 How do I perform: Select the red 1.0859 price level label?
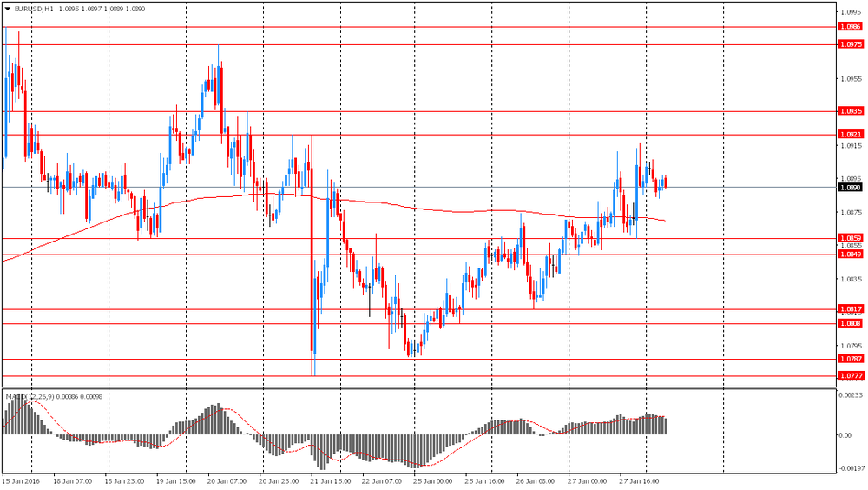click(x=851, y=238)
